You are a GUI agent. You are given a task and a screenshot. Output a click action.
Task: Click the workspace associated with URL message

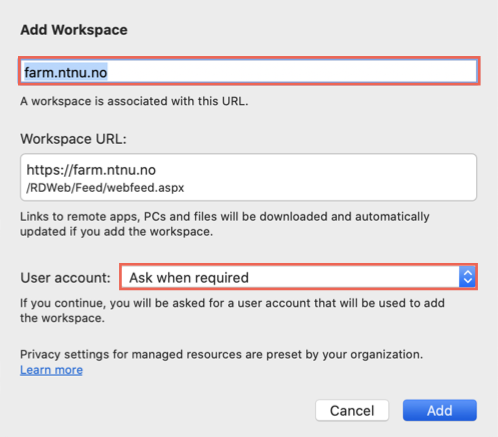point(134,101)
